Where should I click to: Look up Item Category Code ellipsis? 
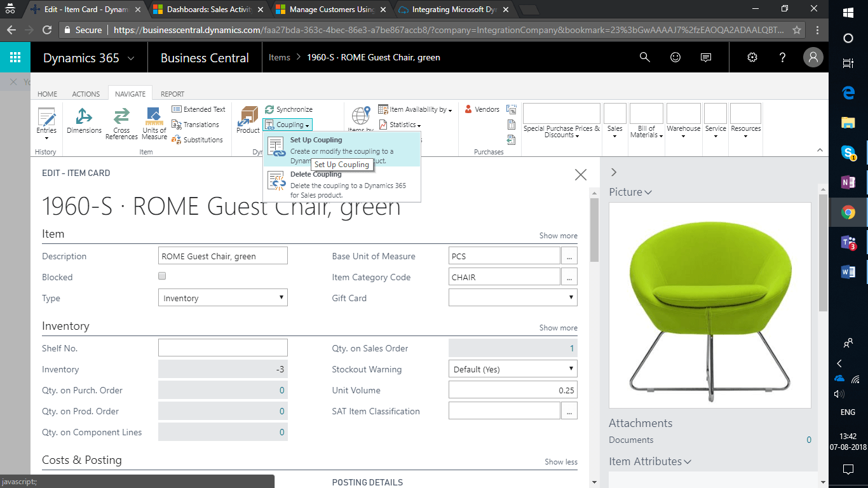click(x=569, y=276)
